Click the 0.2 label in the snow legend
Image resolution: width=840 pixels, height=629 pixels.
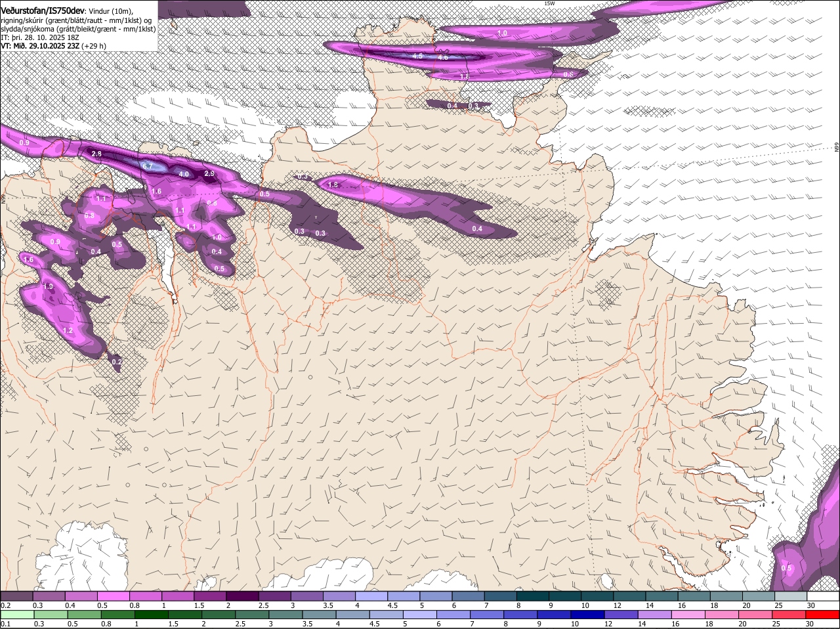[x=5, y=605]
